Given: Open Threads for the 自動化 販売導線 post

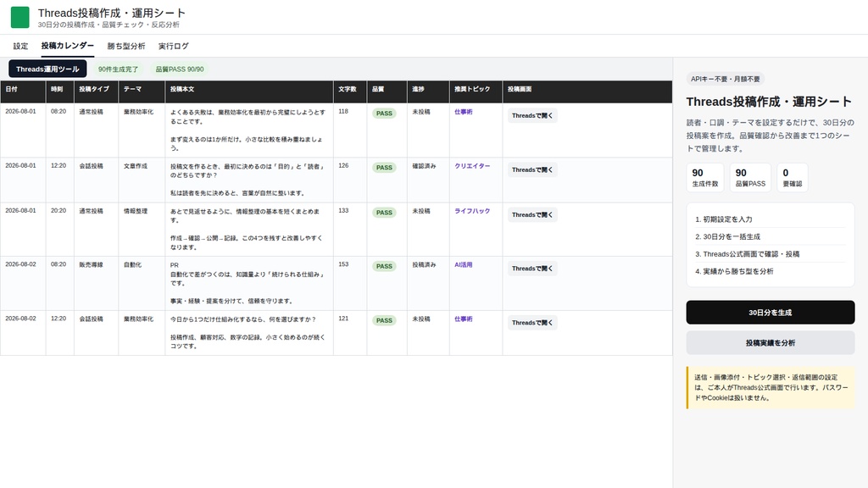Looking at the screenshot, I should click(x=532, y=269).
